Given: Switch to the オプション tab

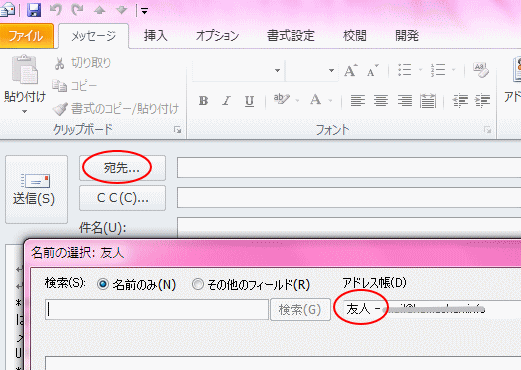Looking at the screenshot, I should pyautogui.click(x=217, y=36).
